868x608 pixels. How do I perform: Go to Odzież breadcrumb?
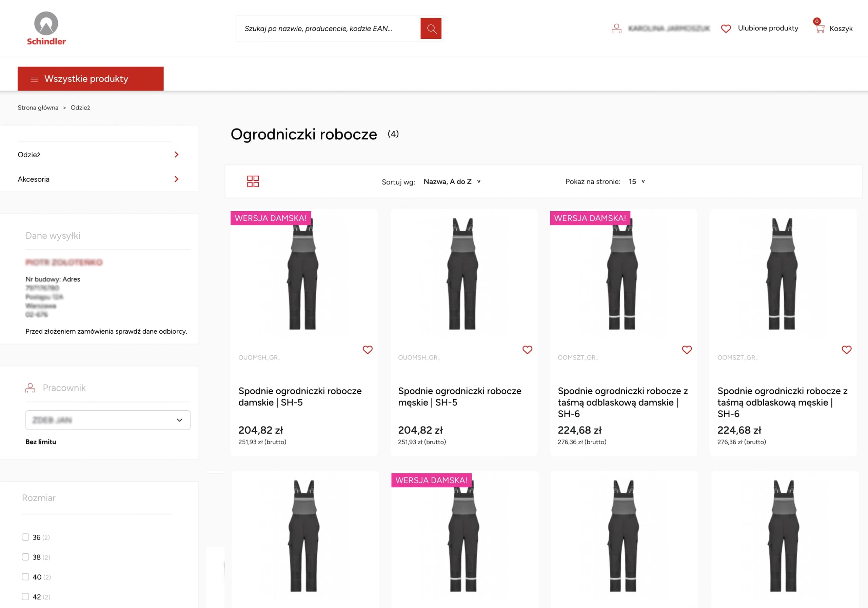pyautogui.click(x=80, y=108)
